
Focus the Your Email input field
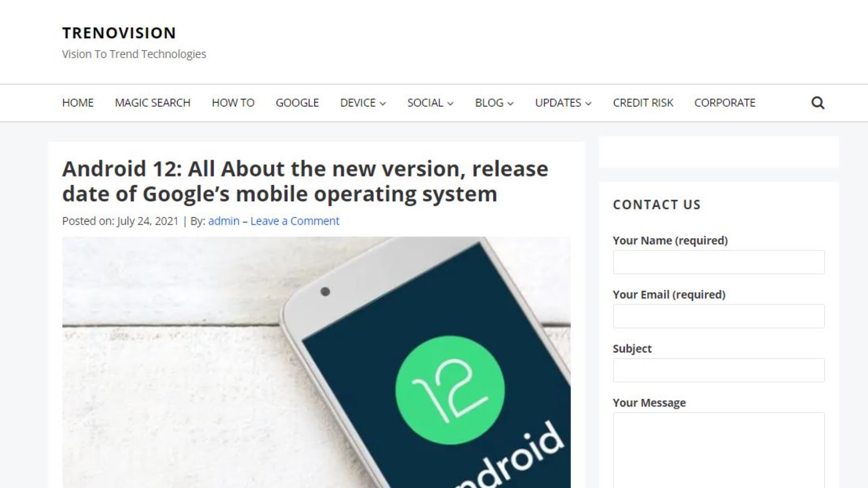coord(718,316)
